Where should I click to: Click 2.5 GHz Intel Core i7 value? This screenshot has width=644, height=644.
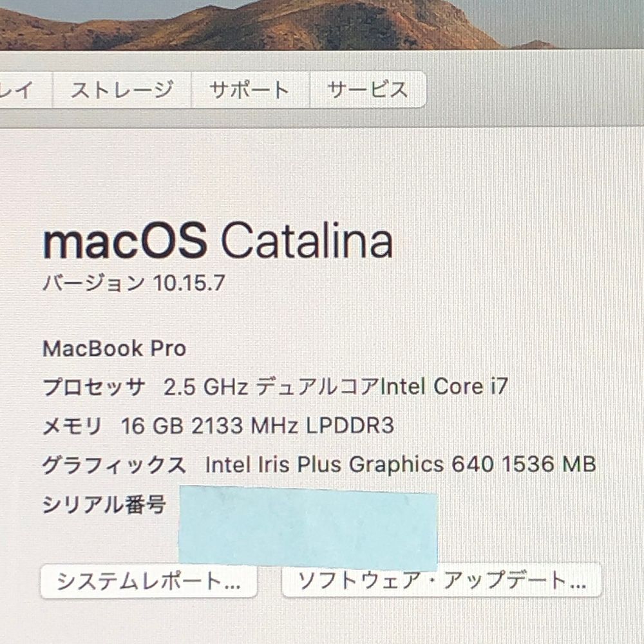tap(336, 386)
